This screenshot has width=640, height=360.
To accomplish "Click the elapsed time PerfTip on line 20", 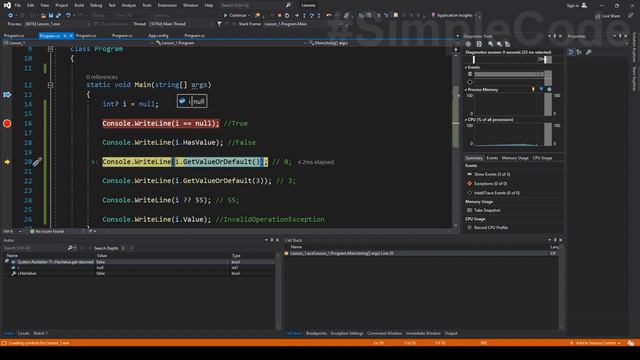I will coord(316,162).
